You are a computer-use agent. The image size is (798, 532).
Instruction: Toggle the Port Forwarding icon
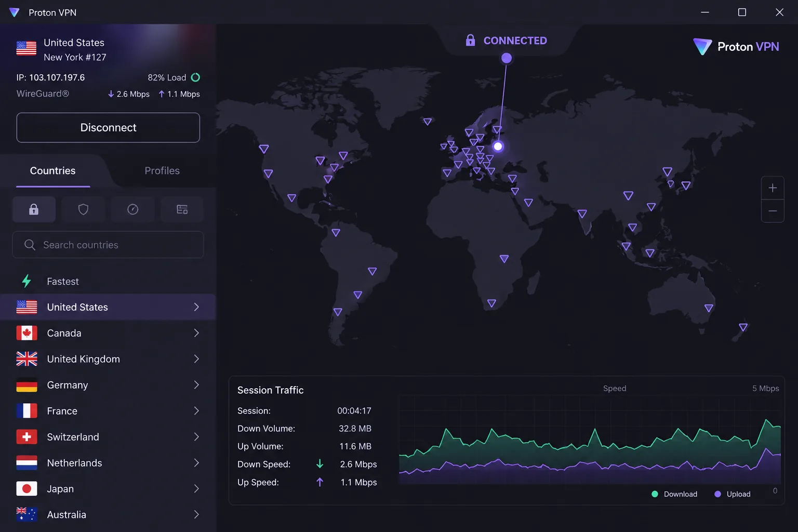[182, 209]
